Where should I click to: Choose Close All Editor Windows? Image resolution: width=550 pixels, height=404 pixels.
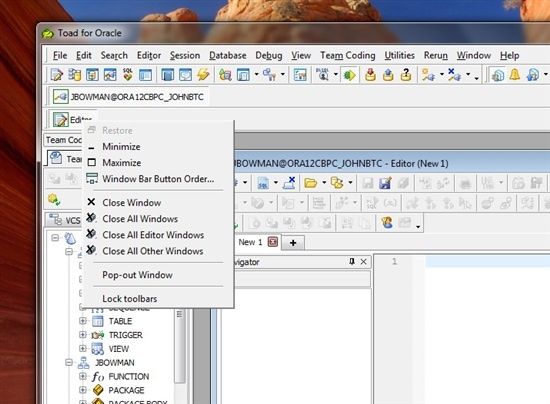point(158,235)
